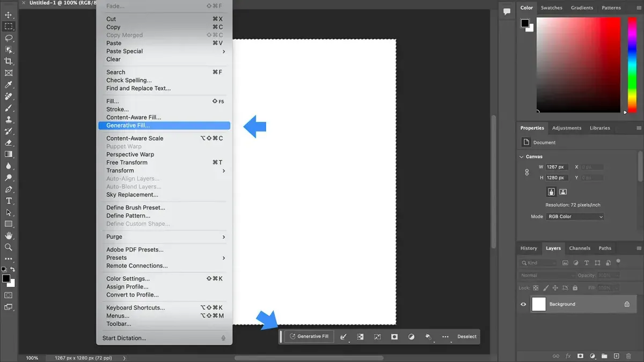The width and height of the screenshot is (644, 362).
Task: Select the Crop tool
Action: (9, 61)
